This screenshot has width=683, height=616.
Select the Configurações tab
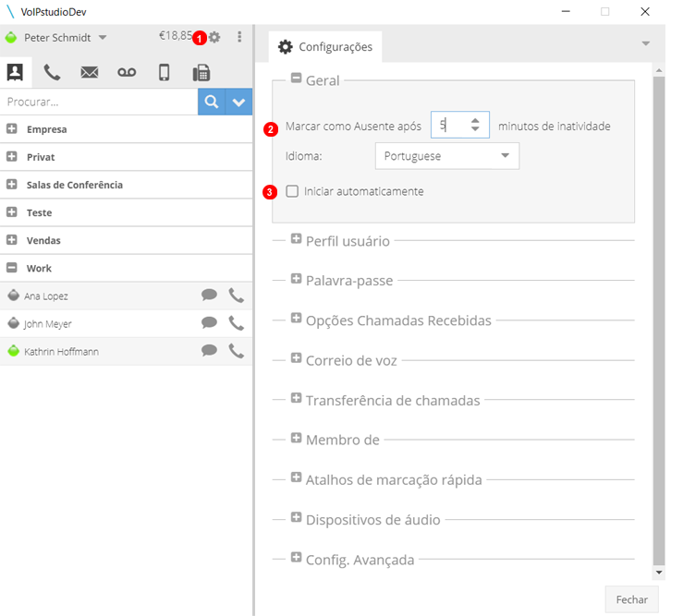coord(325,46)
